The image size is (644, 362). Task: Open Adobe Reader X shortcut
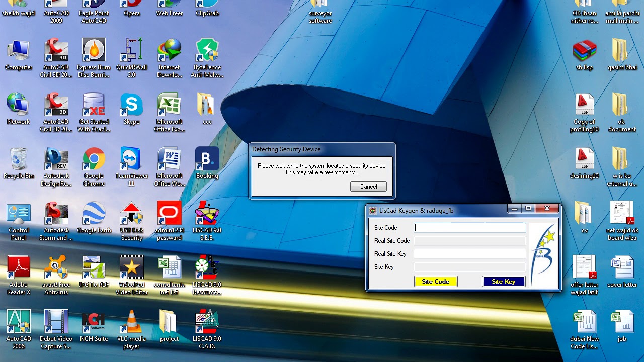click(x=19, y=276)
